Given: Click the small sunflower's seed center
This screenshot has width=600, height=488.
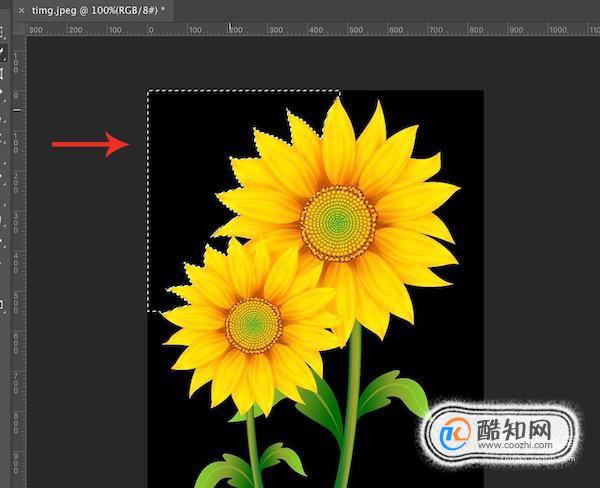Looking at the screenshot, I should click(x=253, y=325).
